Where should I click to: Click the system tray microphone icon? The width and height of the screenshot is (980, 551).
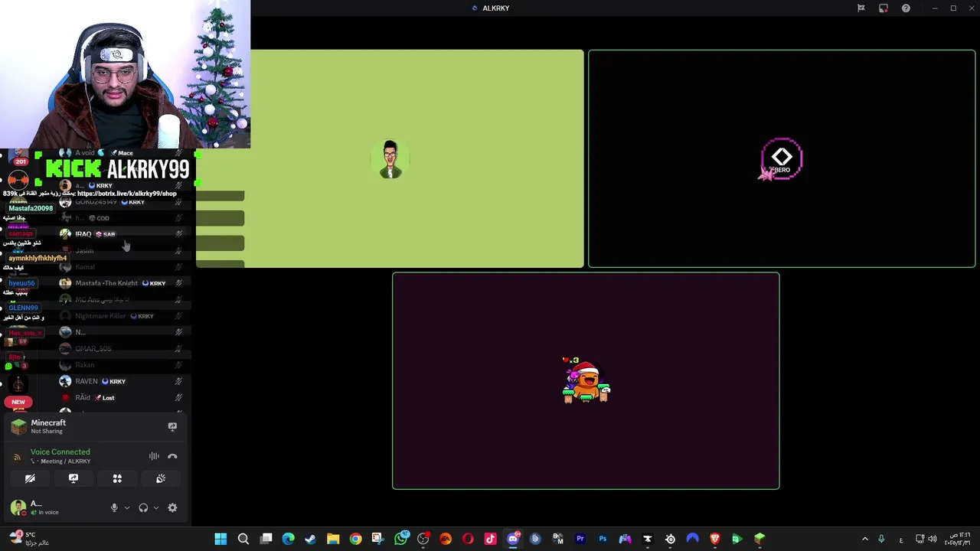point(881,539)
